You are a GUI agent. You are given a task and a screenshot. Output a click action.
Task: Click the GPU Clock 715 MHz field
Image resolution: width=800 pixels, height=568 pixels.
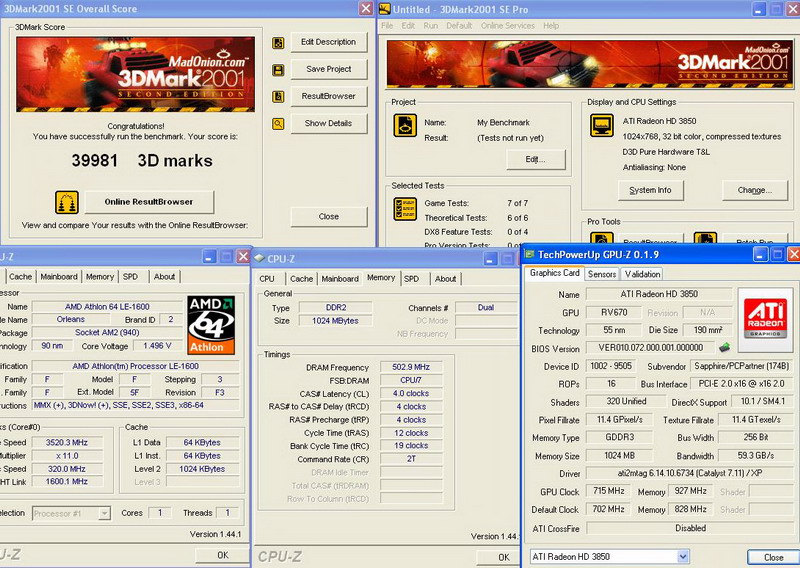point(609,491)
